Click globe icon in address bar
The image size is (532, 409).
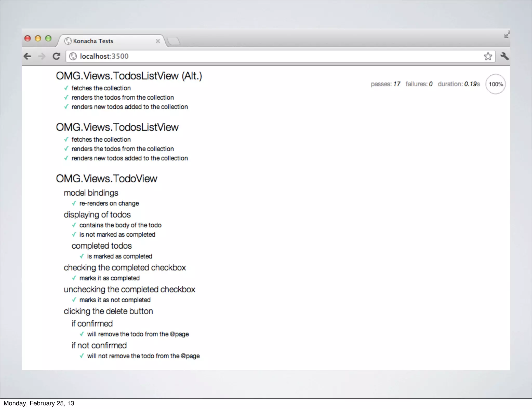[x=73, y=56]
